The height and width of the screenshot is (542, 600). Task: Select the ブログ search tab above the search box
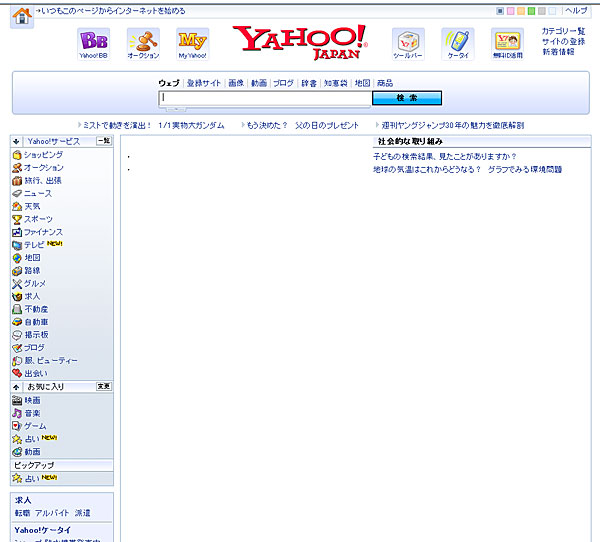click(x=284, y=83)
